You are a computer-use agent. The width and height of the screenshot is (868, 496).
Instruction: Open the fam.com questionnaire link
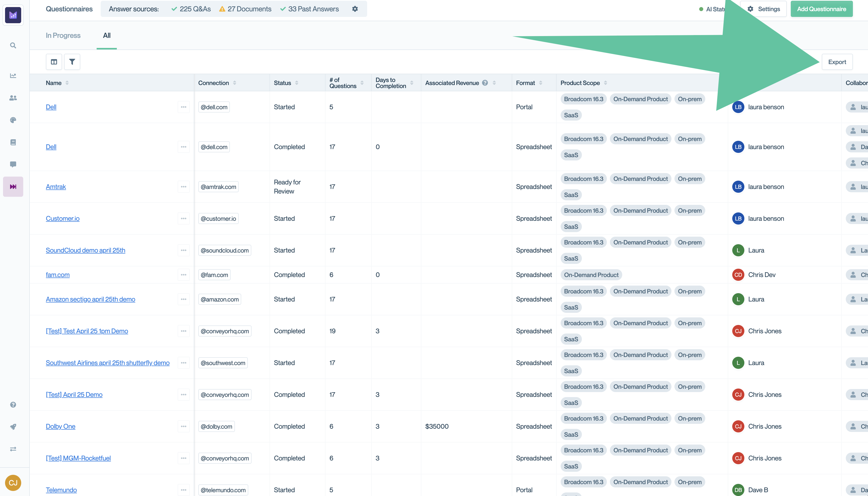[58, 274]
